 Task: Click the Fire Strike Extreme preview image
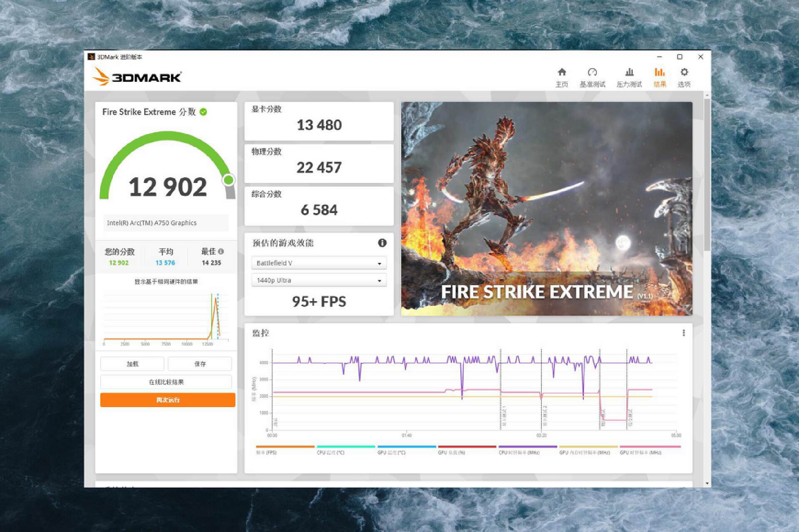[x=546, y=208]
